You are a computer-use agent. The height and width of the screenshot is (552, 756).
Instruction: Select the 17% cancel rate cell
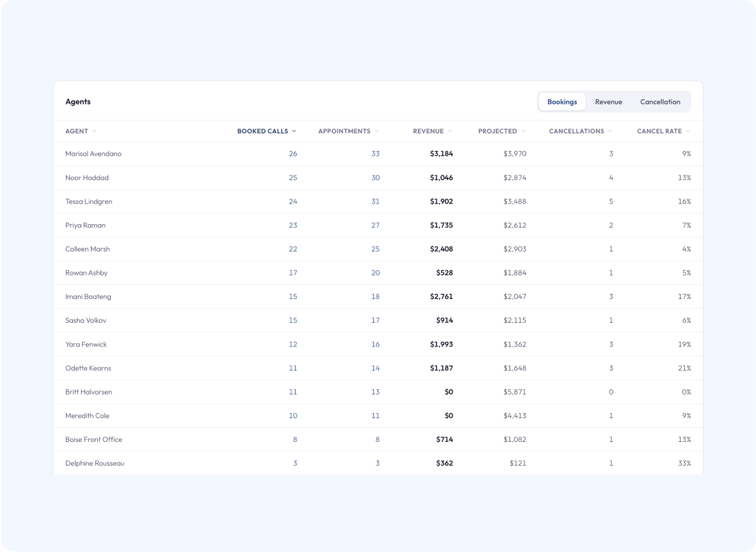click(x=684, y=296)
